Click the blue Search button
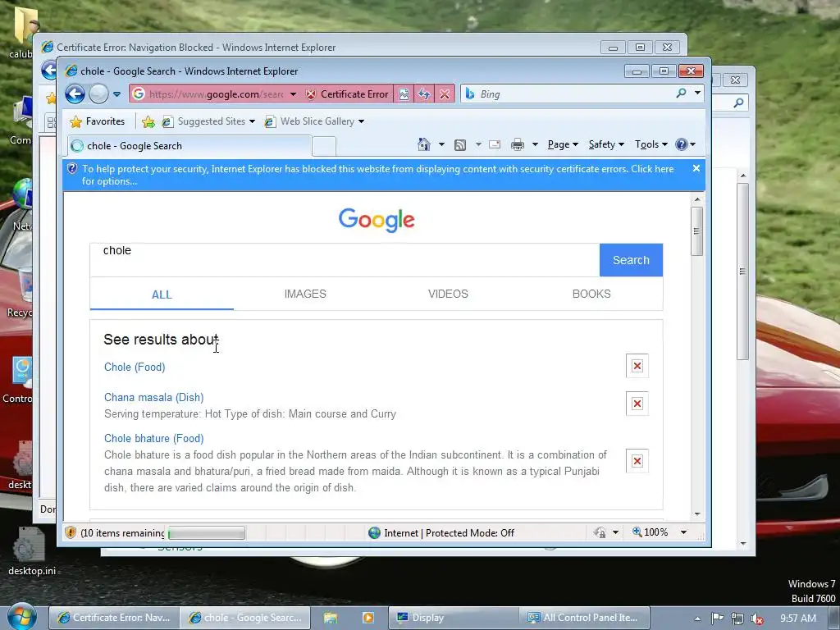Screen dimensions: 840x630 coord(631,260)
